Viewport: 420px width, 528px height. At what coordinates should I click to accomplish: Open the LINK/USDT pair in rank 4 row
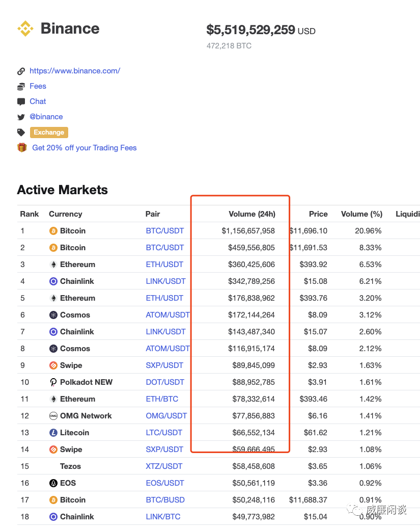166,281
